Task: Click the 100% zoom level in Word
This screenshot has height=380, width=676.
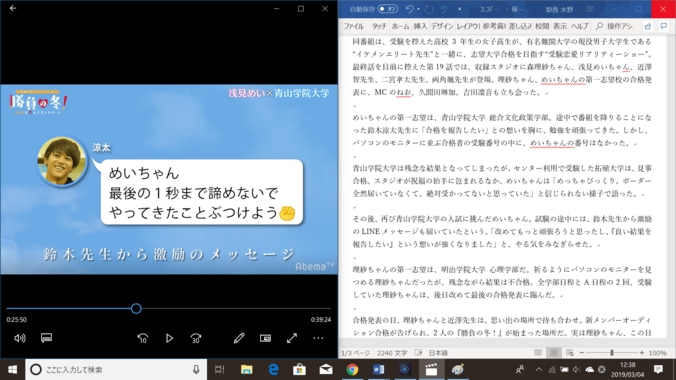Action: pyautogui.click(x=657, y=353)
